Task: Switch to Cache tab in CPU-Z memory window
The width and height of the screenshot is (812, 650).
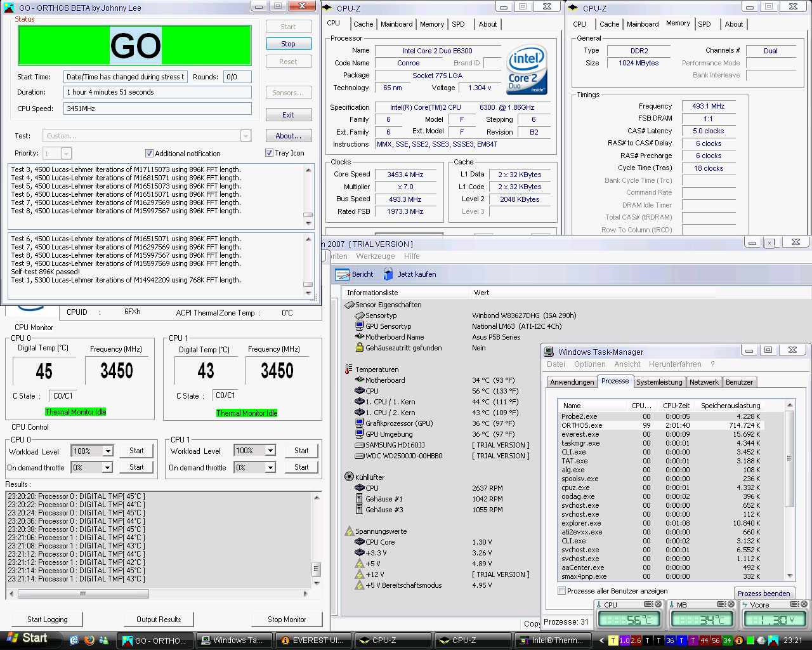Action: click(x=609, y=24)
